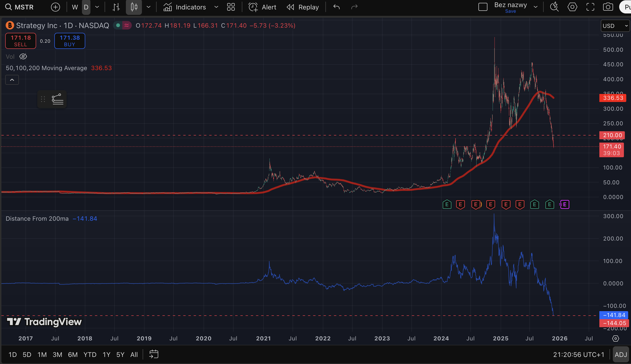
Task: Enter fullscreen mode icon
Action: [590, 7]
